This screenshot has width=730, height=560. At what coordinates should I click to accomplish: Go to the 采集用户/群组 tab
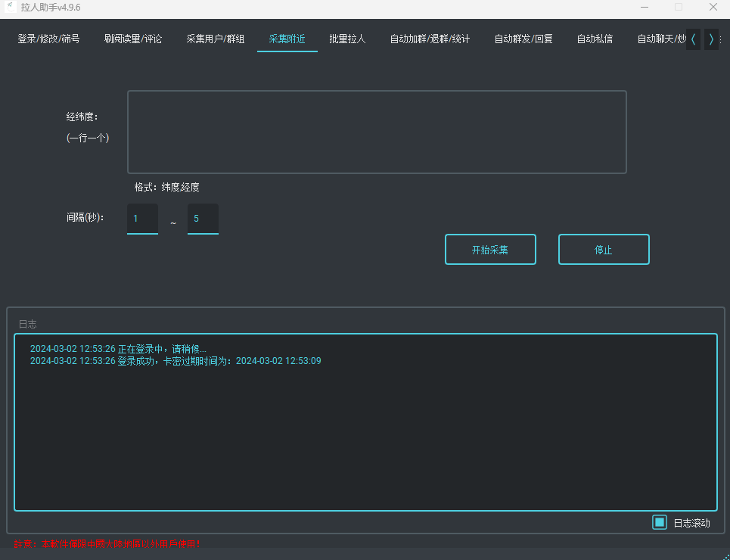pyautogui.click(x=216, y=39)
